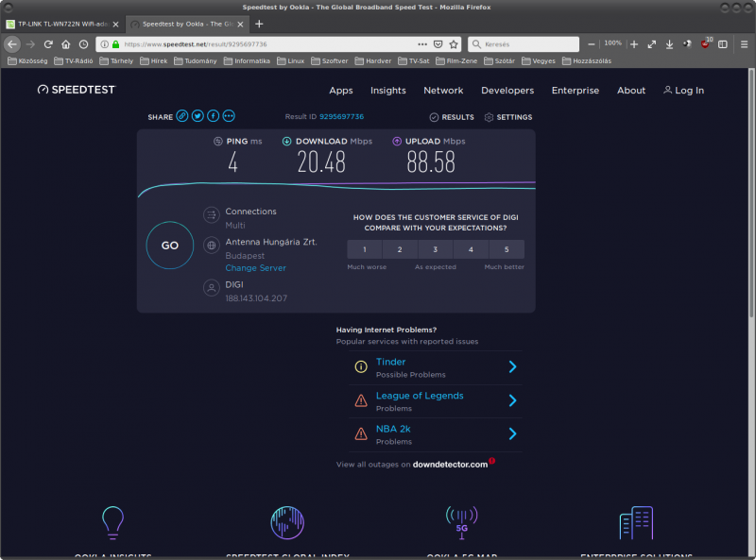Open the TV-Rádió bookmarks folder

(74, 60)
